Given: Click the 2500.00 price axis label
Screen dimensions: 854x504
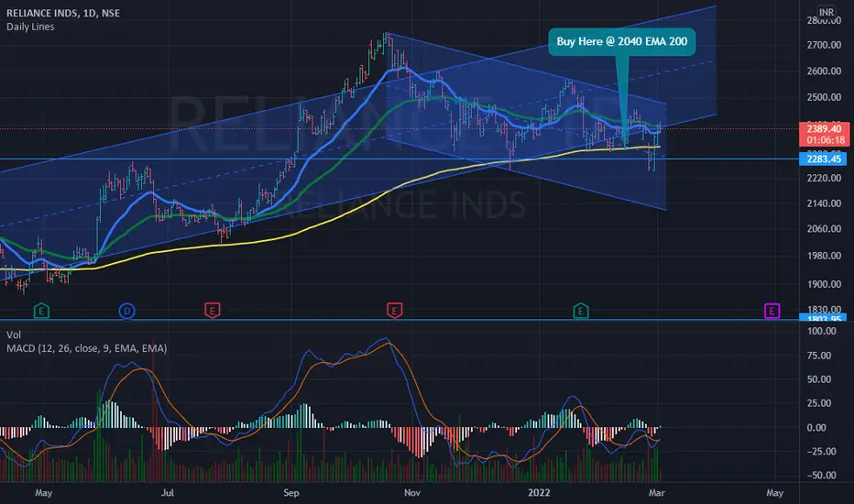Looking at the screenshot, I should click(x=824, y=97).
